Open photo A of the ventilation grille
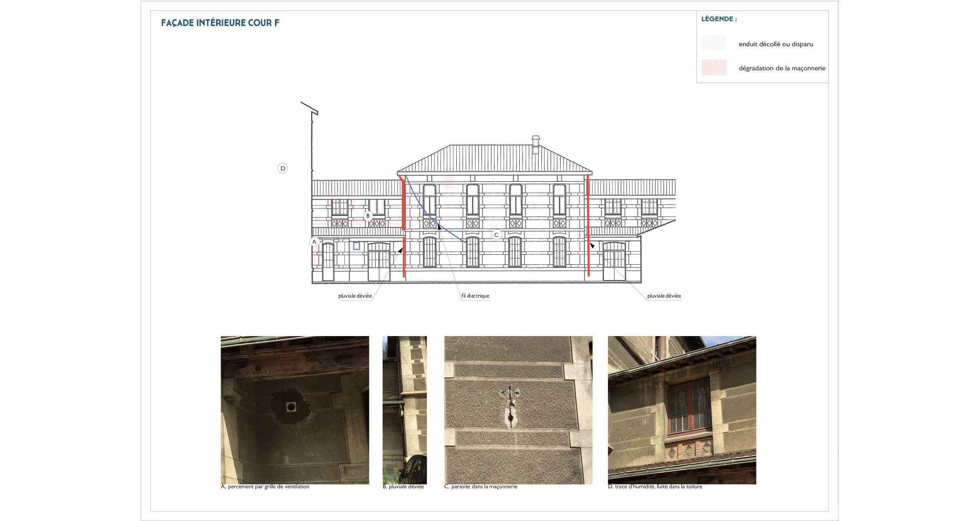 tap(295, 410)
